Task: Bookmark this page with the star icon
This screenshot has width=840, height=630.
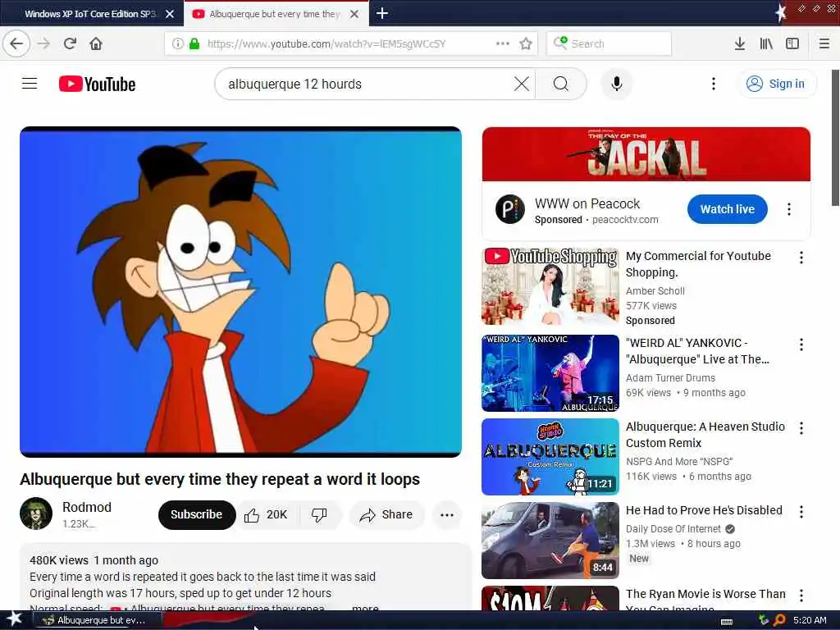Action: pos(526,43)
